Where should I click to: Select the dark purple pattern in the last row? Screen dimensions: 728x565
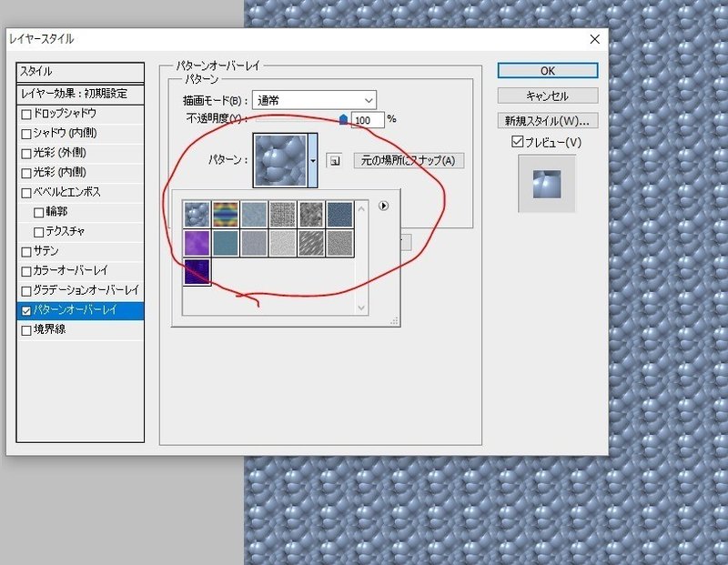(197, 271)
